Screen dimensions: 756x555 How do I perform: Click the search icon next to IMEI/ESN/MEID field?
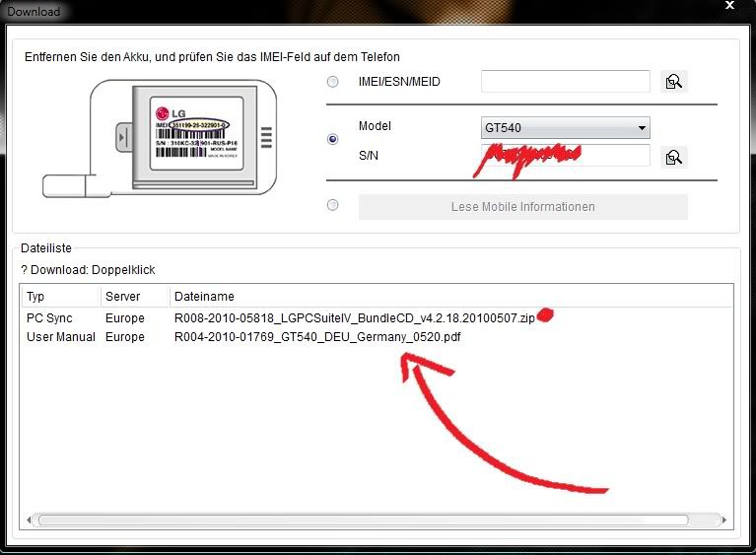point(673,82)
